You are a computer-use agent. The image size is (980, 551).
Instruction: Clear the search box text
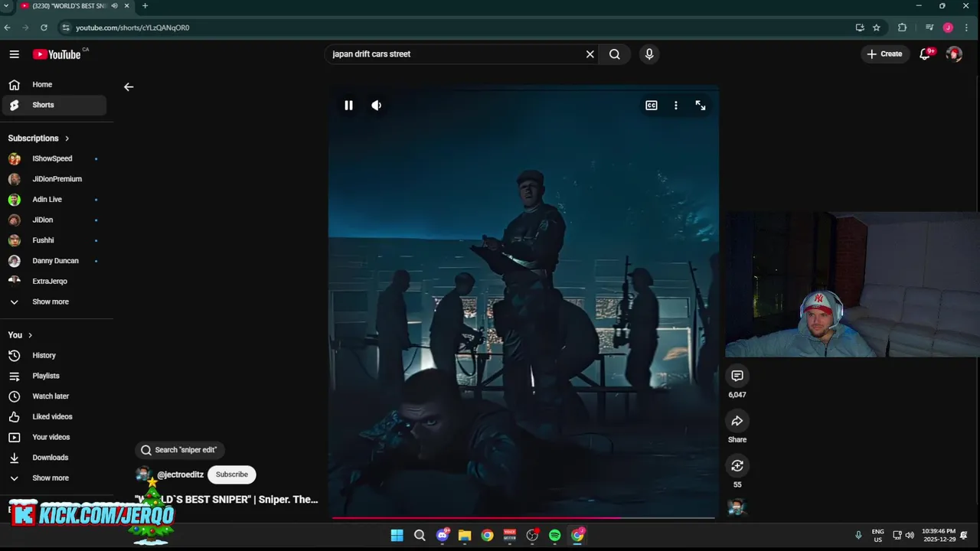[590, 54]
